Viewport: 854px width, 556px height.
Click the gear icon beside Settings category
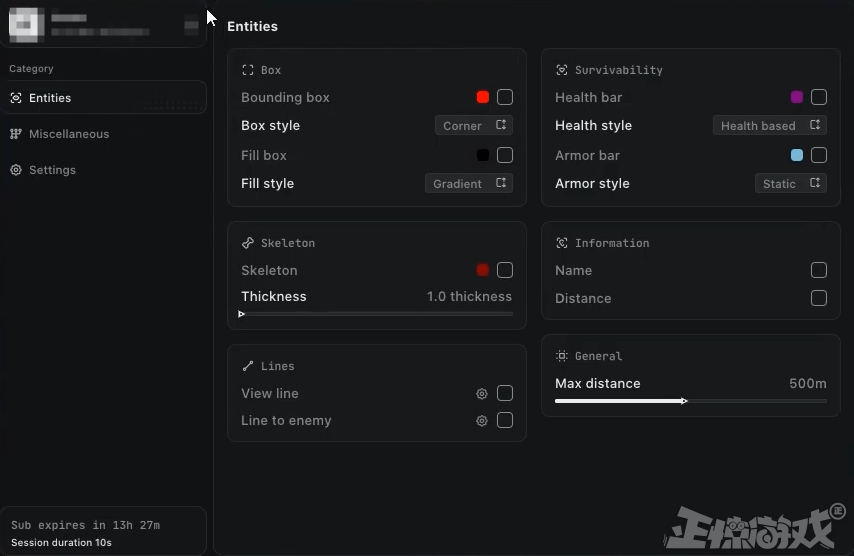16,170
